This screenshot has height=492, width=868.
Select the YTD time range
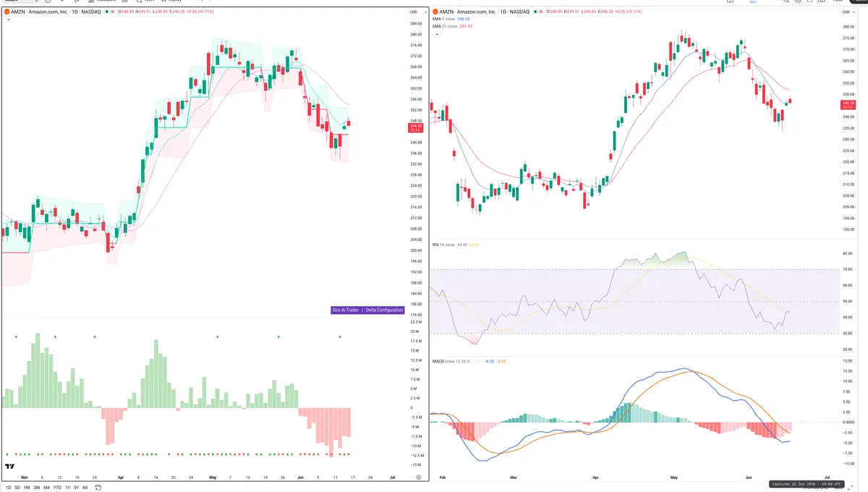click(57, 488)
